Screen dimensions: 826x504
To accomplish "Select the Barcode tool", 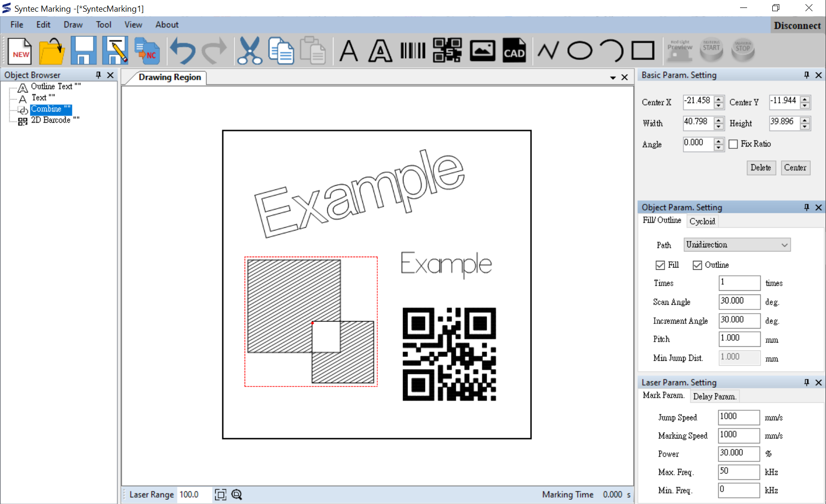I will pyautogui.click(x=412, y=50).
